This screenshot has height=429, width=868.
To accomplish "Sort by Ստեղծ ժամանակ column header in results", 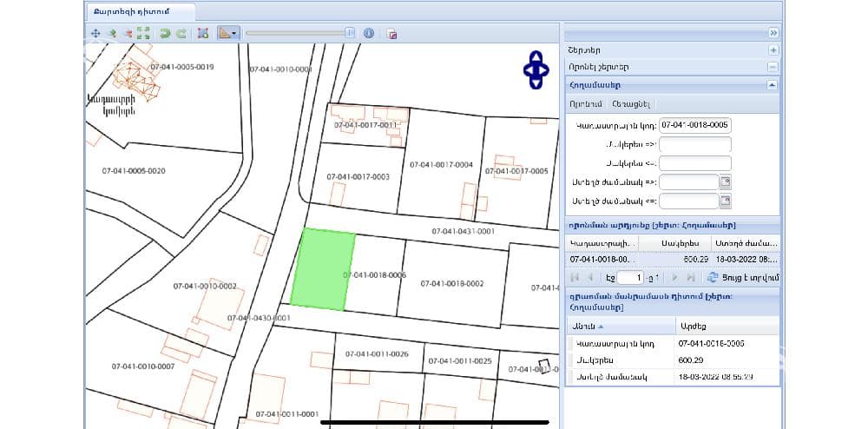I will click(745, 243).
